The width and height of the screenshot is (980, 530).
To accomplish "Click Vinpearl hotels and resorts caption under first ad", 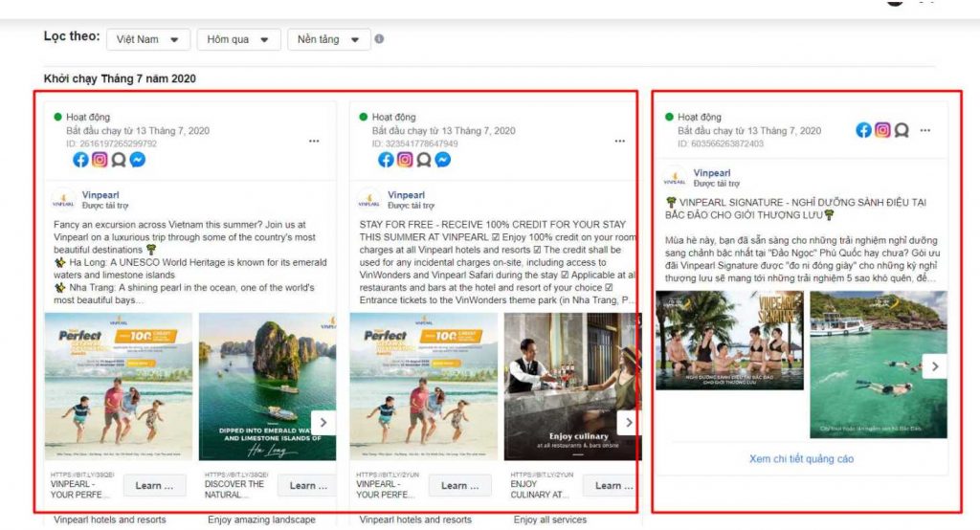I will (x=110, y=520).
